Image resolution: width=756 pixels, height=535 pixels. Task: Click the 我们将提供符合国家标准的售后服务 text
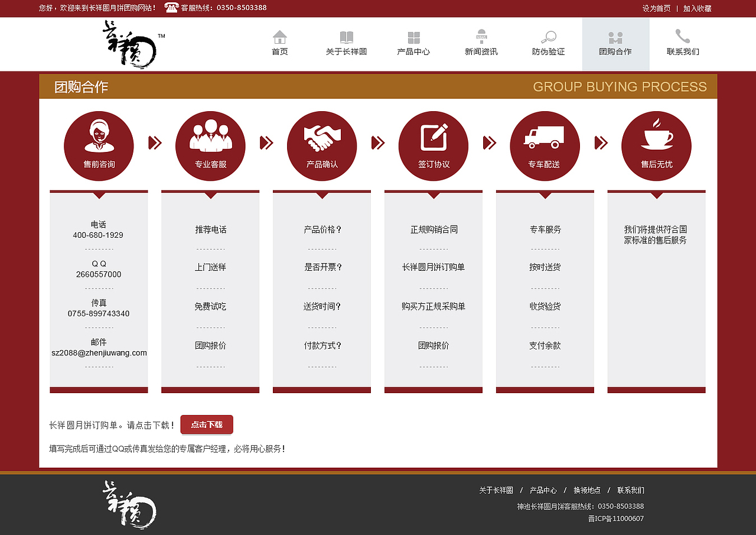656,235
